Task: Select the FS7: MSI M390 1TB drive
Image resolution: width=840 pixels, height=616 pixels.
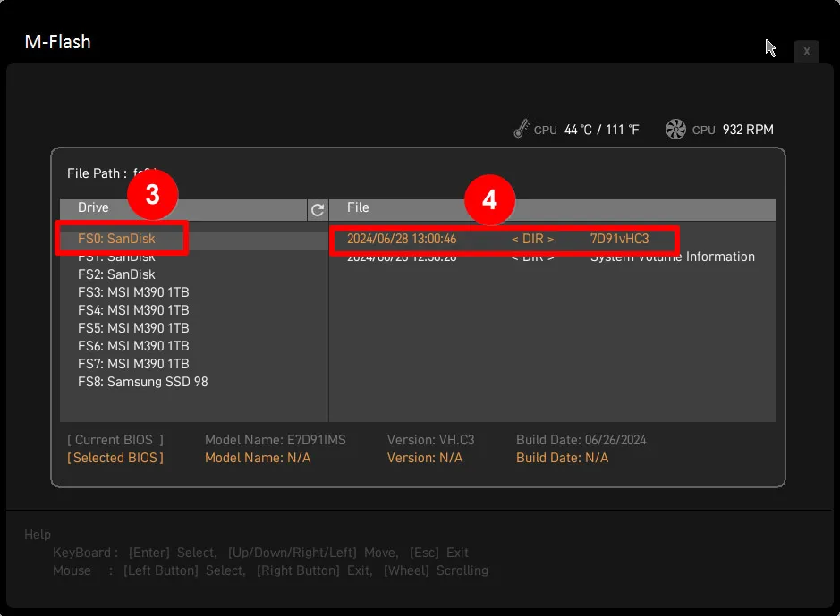Action: [133, 364]
